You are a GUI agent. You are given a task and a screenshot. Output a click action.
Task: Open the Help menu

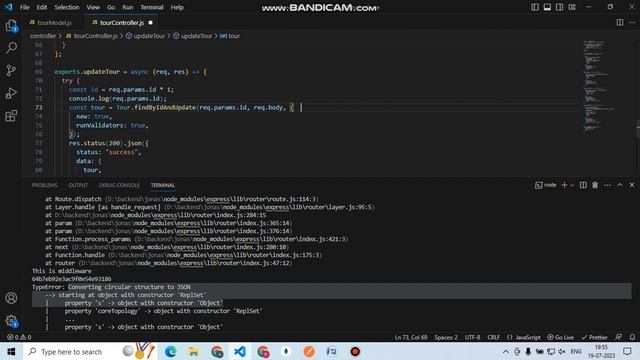pos(177,7)
